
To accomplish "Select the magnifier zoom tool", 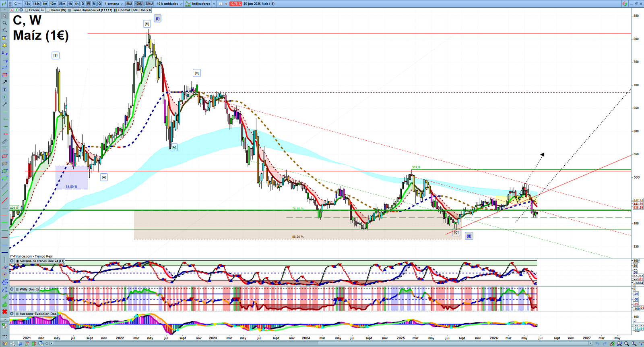I will click(x=4, y=23).
